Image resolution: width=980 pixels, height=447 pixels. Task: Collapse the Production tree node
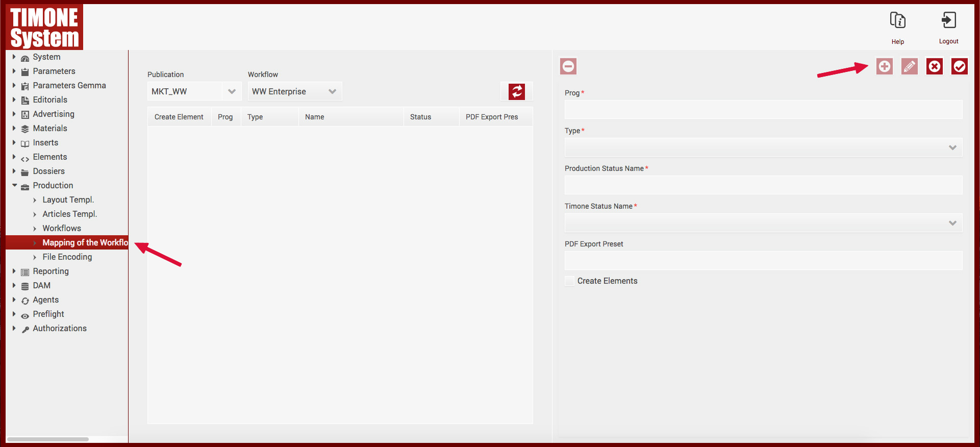(14, 185)
